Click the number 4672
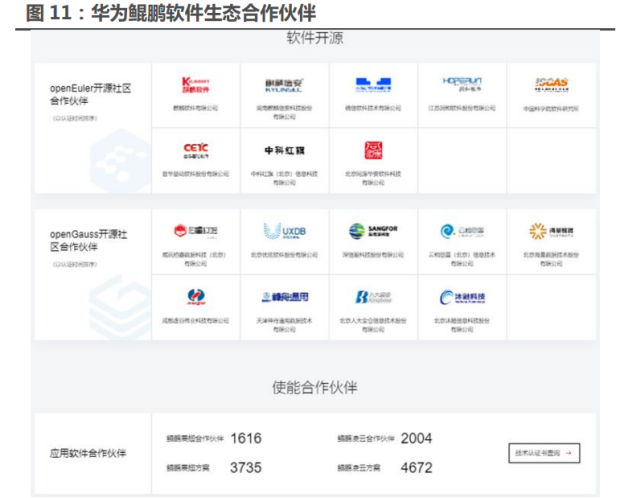Viewport: 641px width, 498px height. click(416, 467)
